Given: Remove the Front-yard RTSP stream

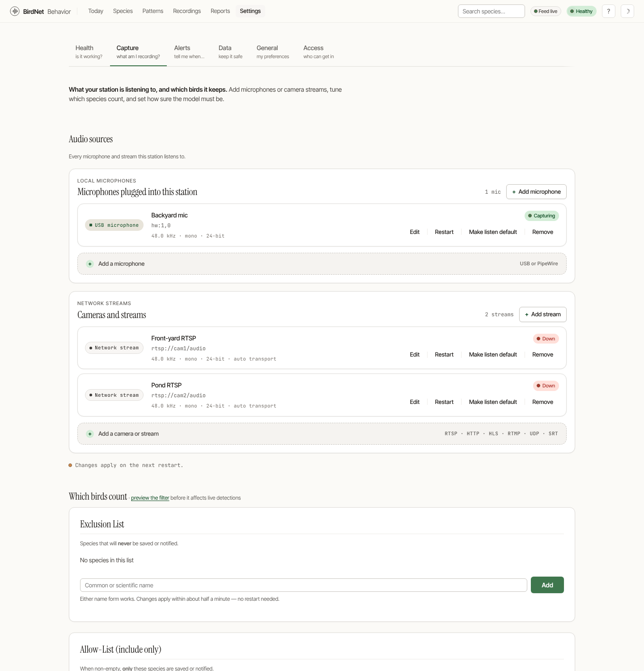Looking at the screenshot, I should 543,355.
